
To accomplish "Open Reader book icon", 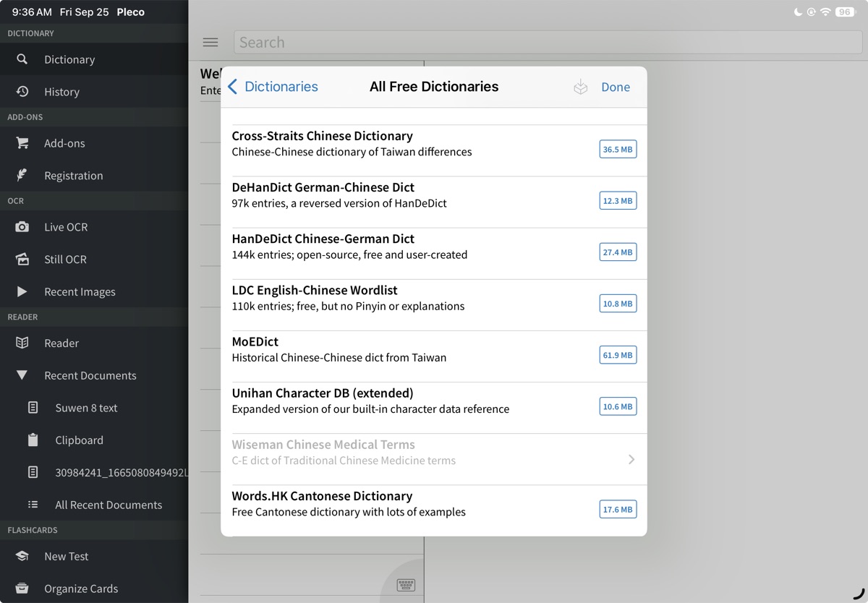I will 22,343.
